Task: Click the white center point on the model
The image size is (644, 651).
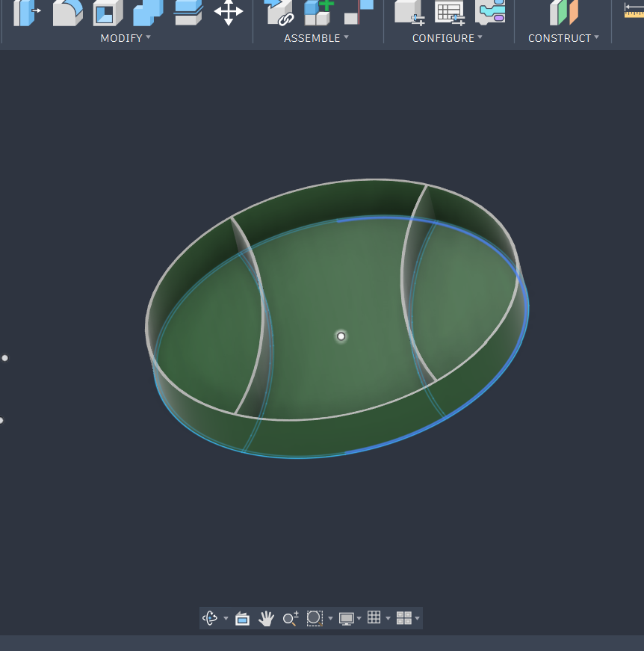Action: (x=341, y=336)
